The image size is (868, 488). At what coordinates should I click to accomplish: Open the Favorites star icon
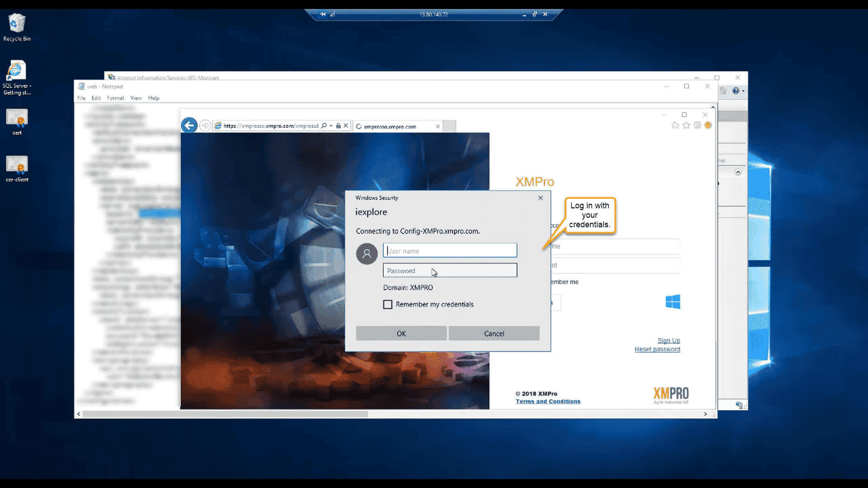[x=686, y=125]
